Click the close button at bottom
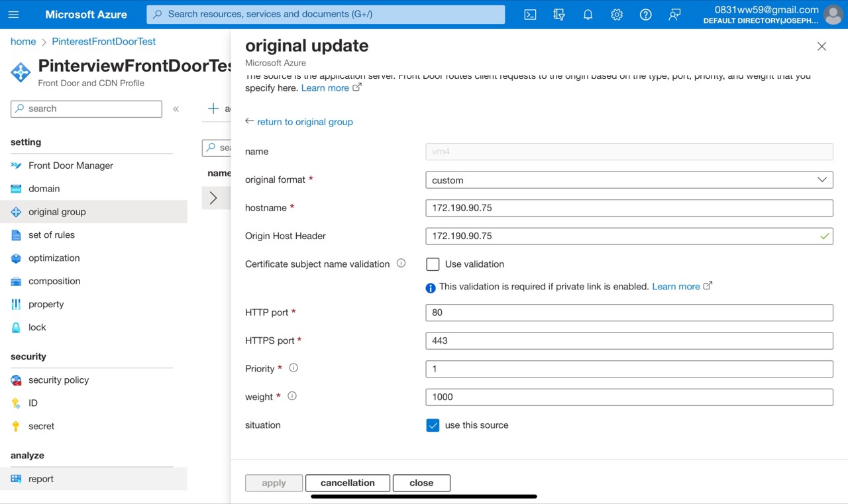This screenshot has width=848, height=504. [x=421, y=483]
